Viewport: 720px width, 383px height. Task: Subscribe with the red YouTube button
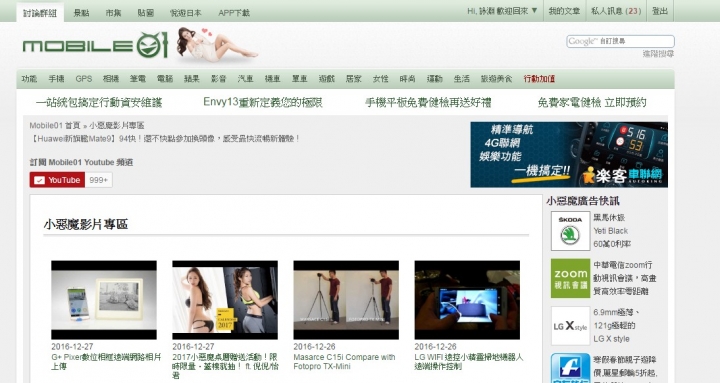pos(57,180)
